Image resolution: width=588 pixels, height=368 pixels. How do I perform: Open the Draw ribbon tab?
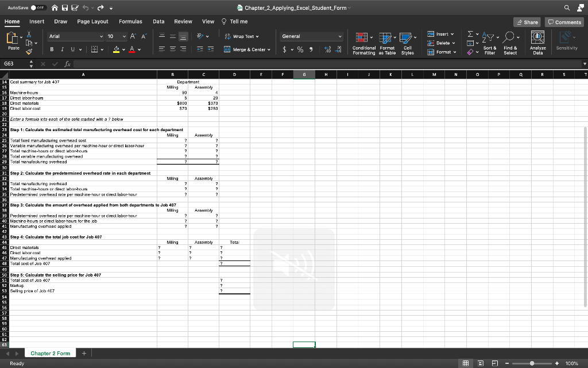pos(60,21)
